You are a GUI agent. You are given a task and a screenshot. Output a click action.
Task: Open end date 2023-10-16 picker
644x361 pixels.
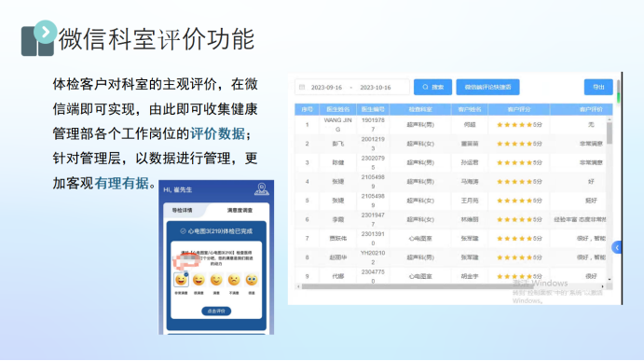[376, 88]
